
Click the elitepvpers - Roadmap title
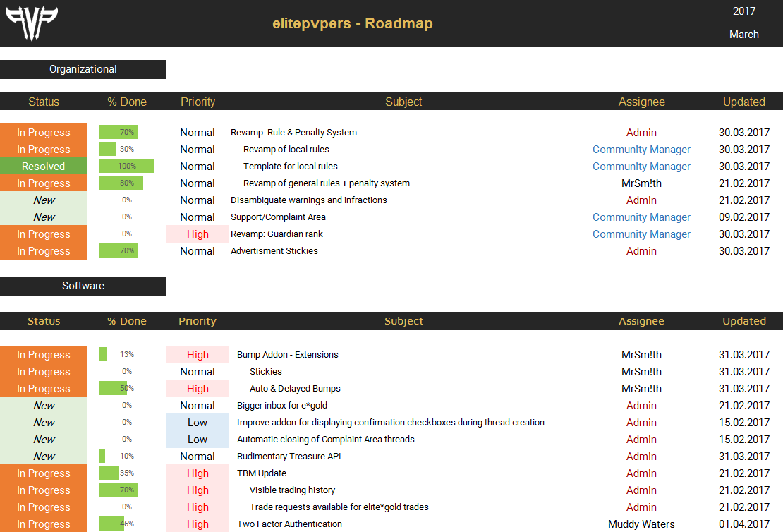pyautogui.click(x=353, y=23)
